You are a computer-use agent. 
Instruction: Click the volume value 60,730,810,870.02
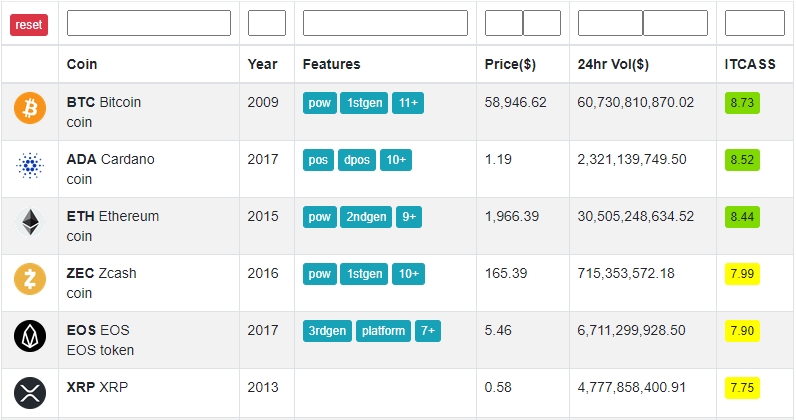[x=636, y=102]
